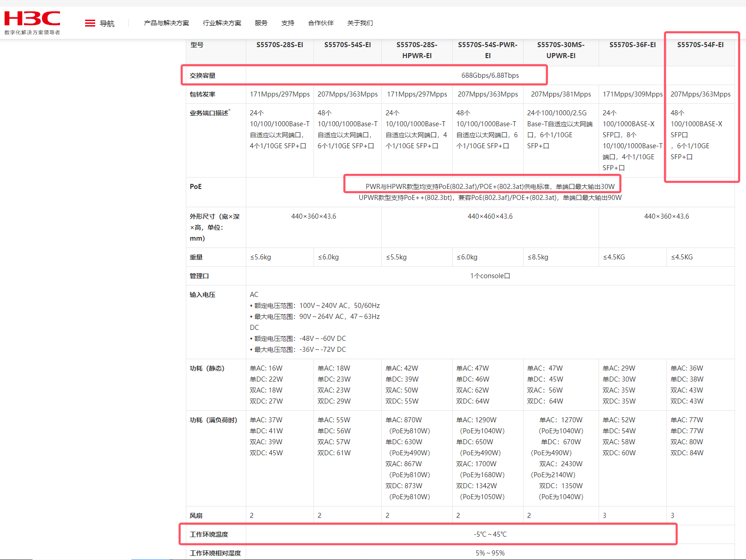Click the 工作环境温度 row label
Image resolution: width=746 pixels, height=560 pixels.
click(209, 534)
